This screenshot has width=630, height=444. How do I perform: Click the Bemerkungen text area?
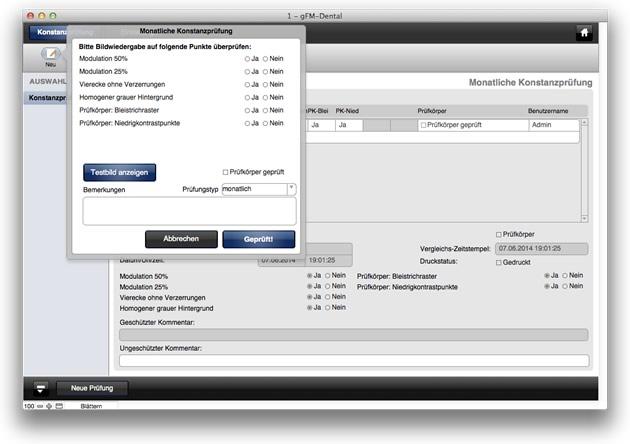189,211
